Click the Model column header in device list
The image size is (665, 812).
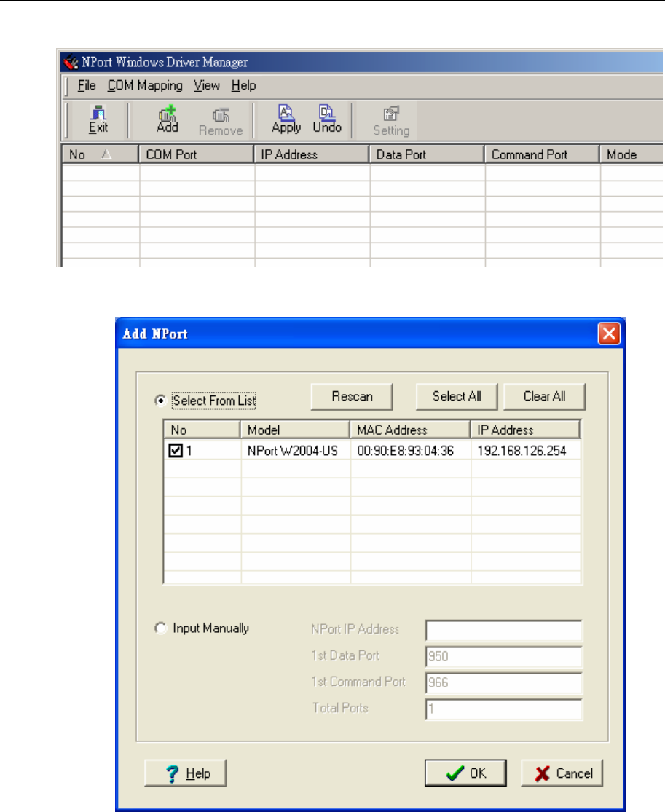tap(295, 430)
